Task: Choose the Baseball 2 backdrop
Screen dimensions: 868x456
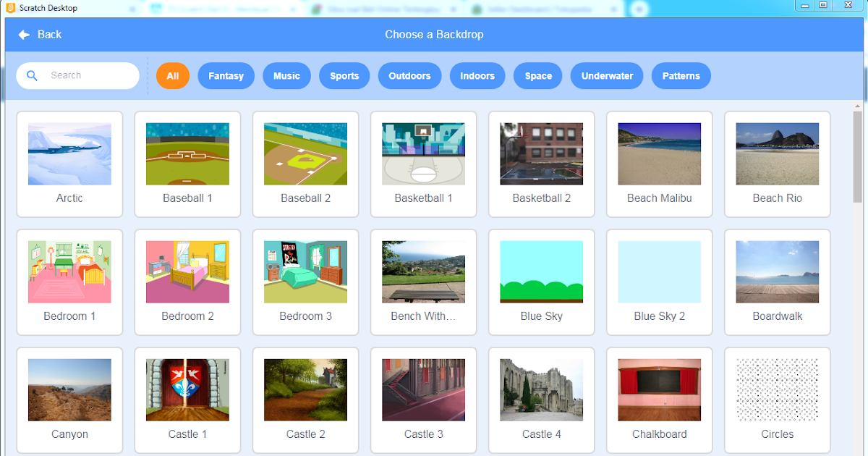Action: tap(305, 153)
